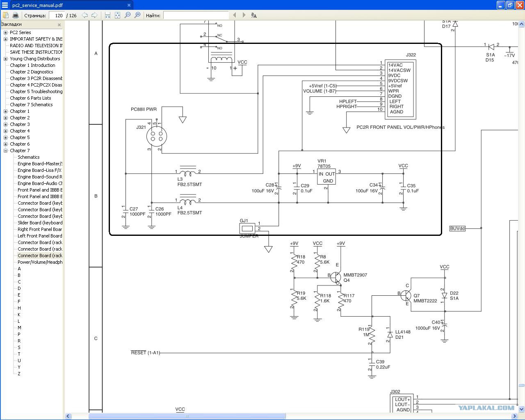Open the hamburger menu icon
This screenshot has width=525, height=420.
(5, 5)
